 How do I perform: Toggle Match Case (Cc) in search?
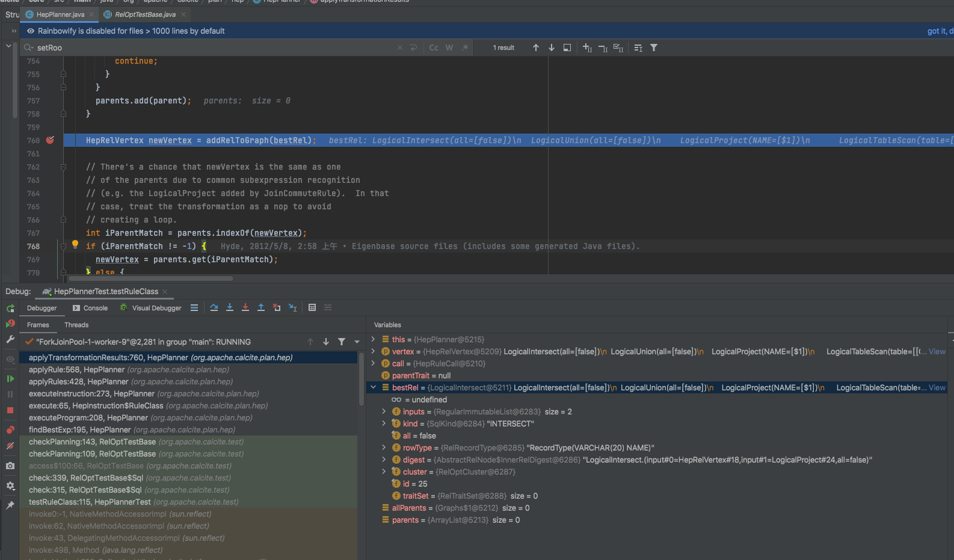(434, 48)
